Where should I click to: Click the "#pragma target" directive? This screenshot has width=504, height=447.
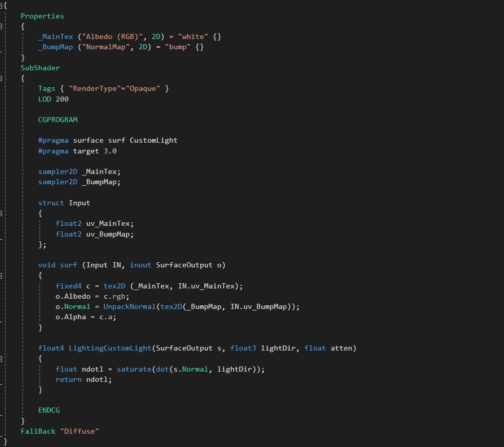tap(68, 151)
